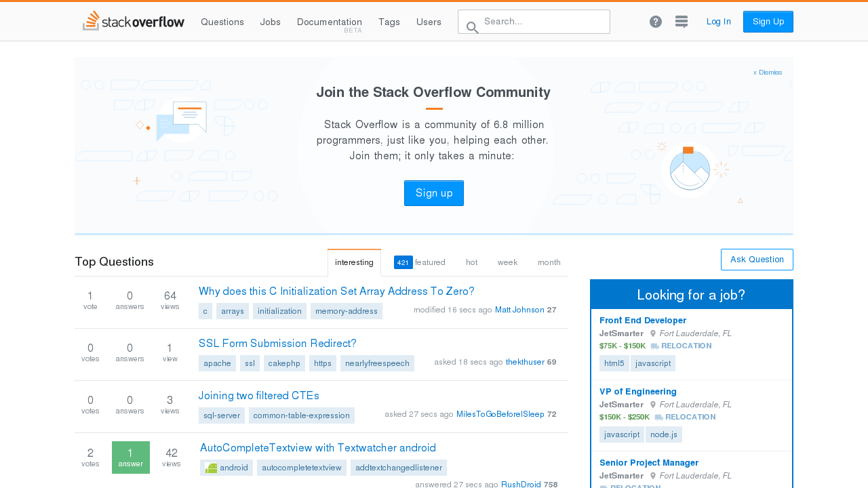Open Joining two filtered CTEs question
Viewport: 868px width, 488px height.
pos(259,396)
